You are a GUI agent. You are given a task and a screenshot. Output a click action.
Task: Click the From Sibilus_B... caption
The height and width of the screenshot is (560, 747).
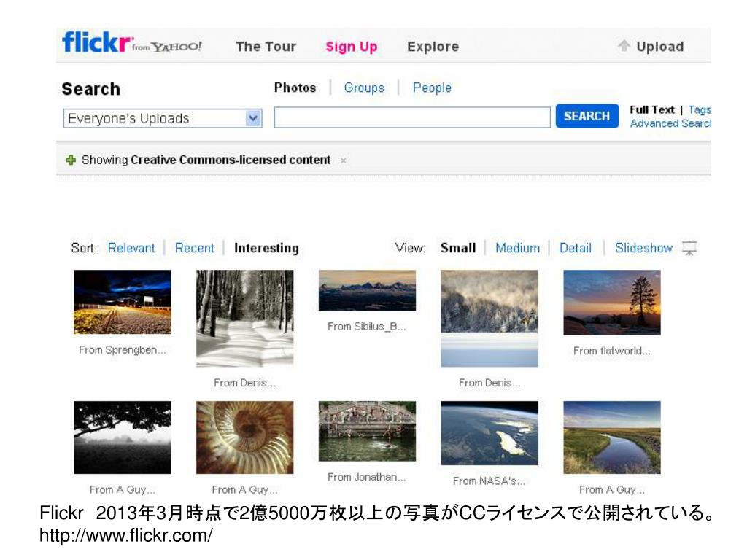tap(367, 327)
